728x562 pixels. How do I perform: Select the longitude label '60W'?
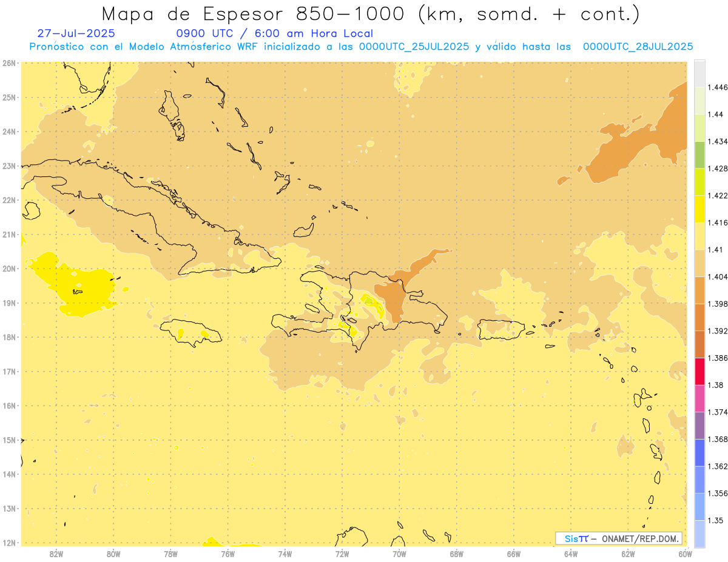point(685,554)
